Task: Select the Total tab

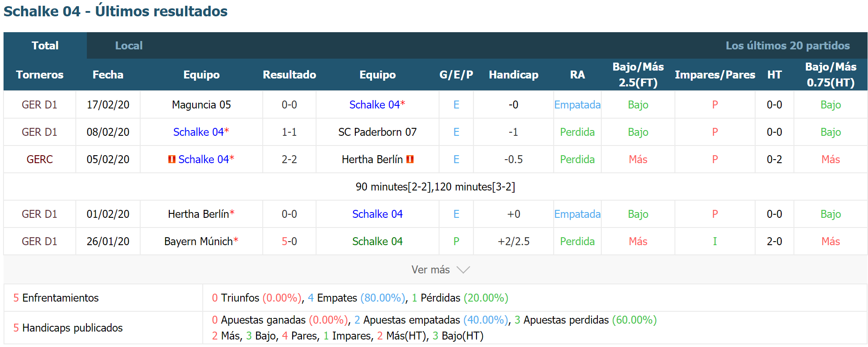Action: click(45, 45)
